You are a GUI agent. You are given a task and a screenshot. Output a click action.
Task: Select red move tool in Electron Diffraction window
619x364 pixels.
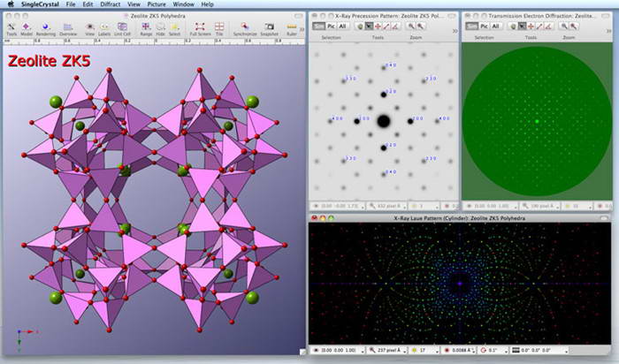tap(531, 26)
